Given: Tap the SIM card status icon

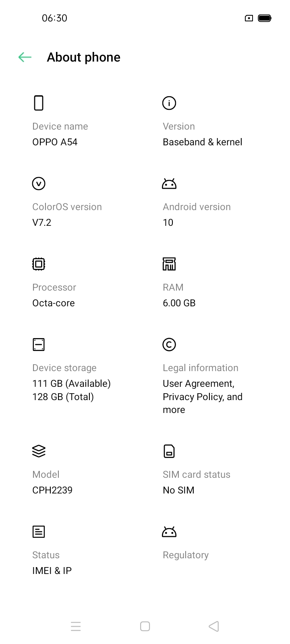Looking at the screenshot, I should [169, 451].
